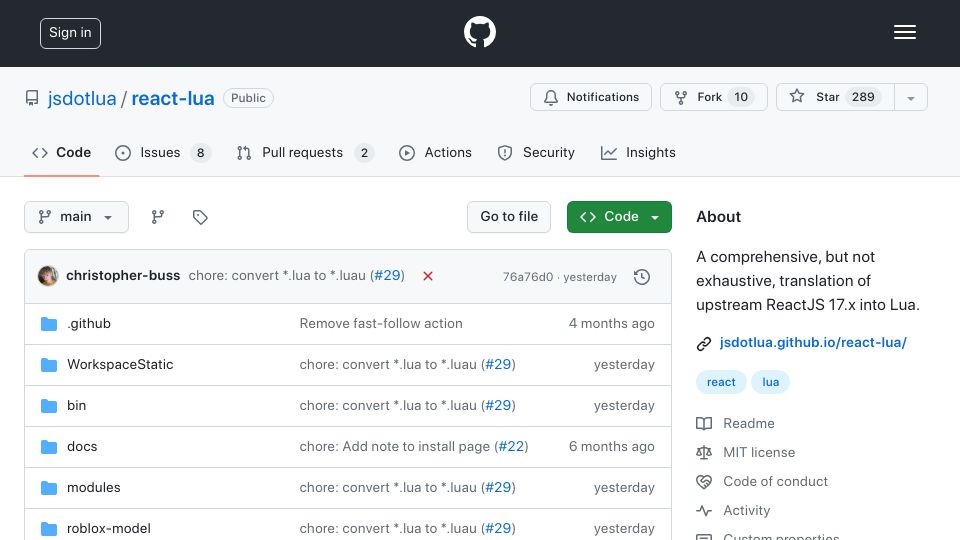This screenshot has width=960, height=540.
Task: Open the MIT license link
Action: [x=759, y=452]
